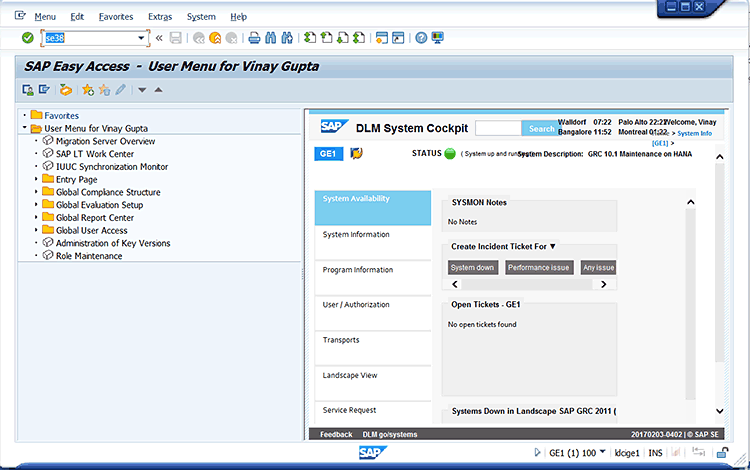Click the Previous Page icon
Screen dimensions: 750x470
pyautogui.click(x=326, y=38)
